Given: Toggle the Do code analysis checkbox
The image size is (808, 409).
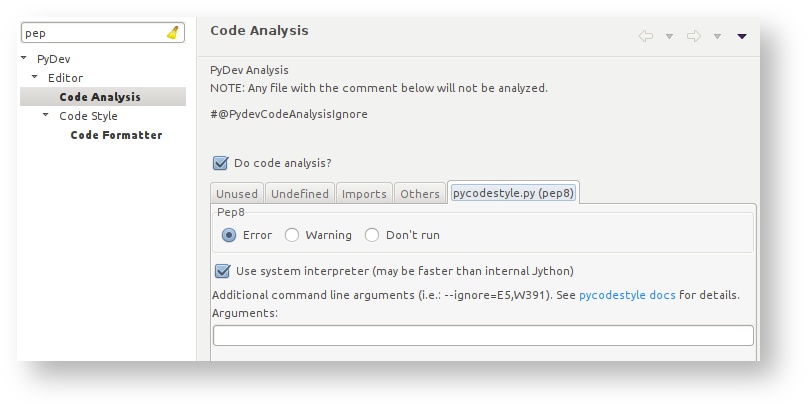Looking at the screenshot, I should coord(221,163).
